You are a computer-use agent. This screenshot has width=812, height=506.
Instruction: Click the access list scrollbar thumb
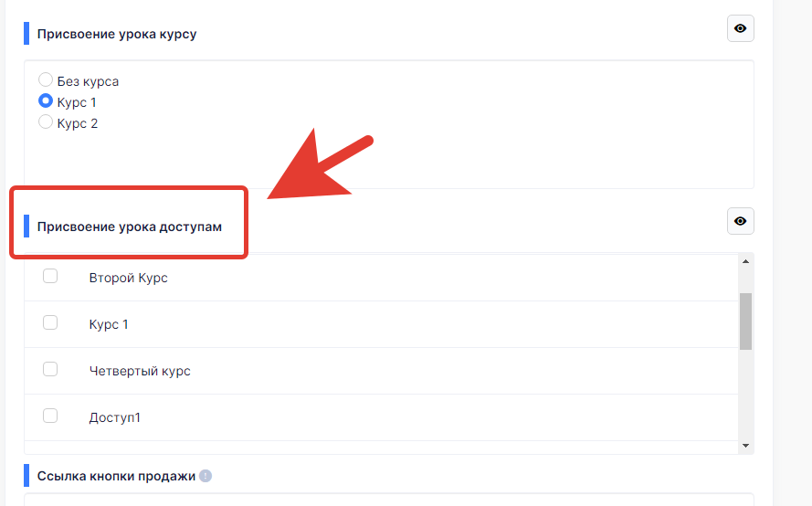coord(745,322)
